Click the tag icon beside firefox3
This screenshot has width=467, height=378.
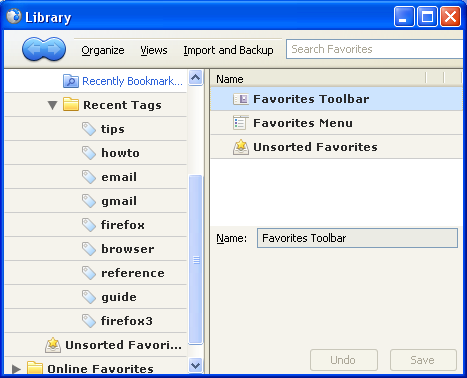[x=89, y=321]
